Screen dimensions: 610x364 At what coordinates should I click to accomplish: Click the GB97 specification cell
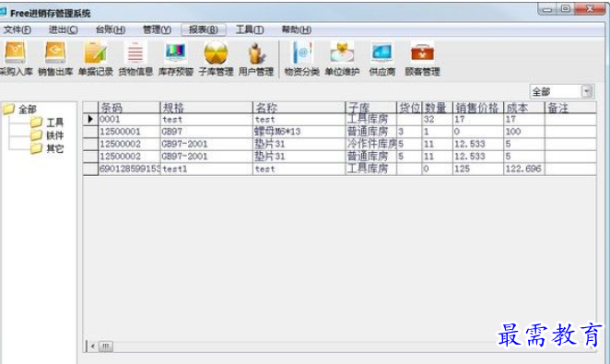[x=206, y=132]
